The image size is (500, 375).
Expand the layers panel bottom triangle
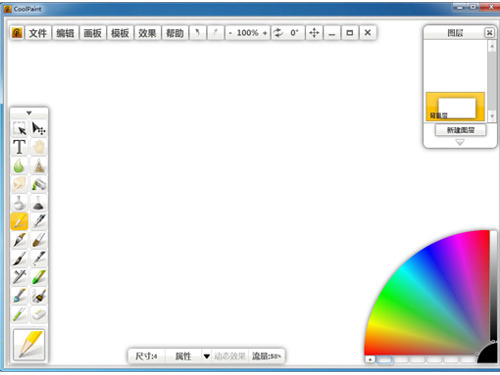460,142
